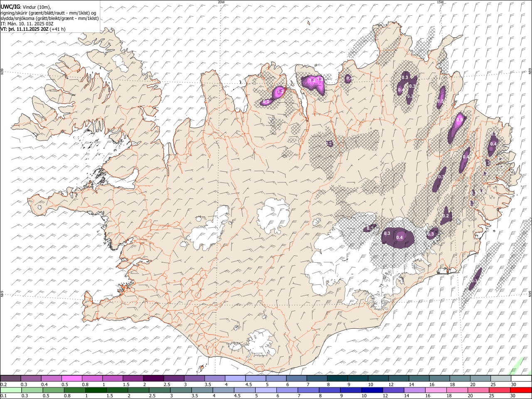Click the 'slydda/snjókoma' legend description line
This screenshot has width=532, height=399.
[x=49, y=18]
